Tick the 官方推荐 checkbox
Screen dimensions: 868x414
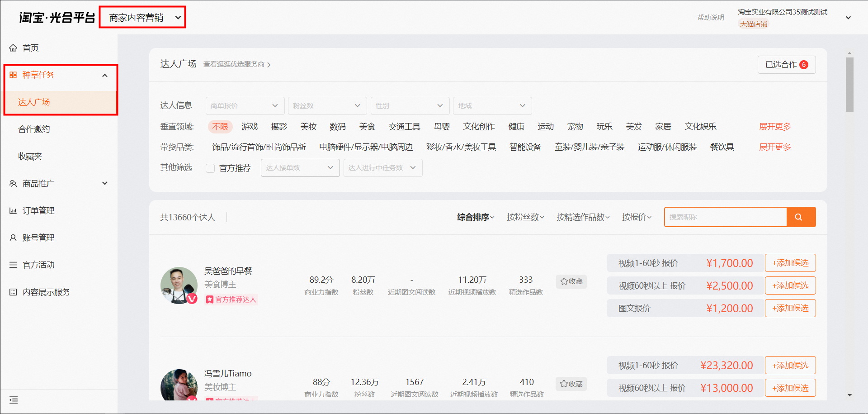coord(210,168)
